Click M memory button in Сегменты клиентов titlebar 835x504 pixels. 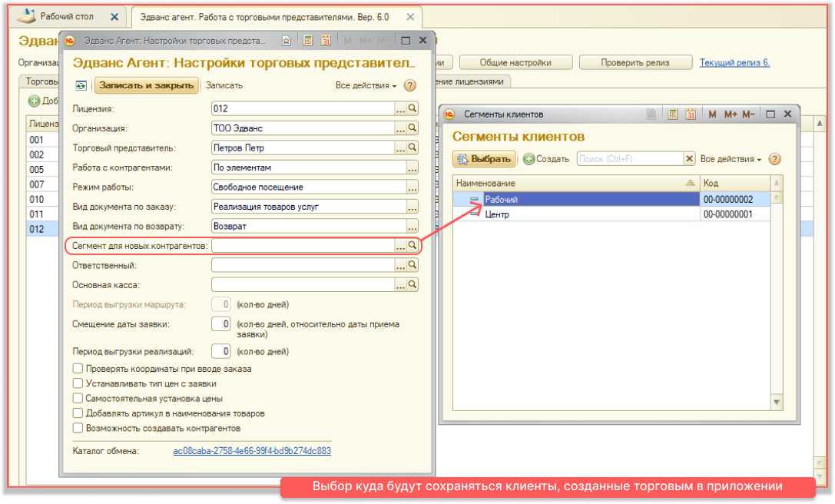[x=713, y=114]
